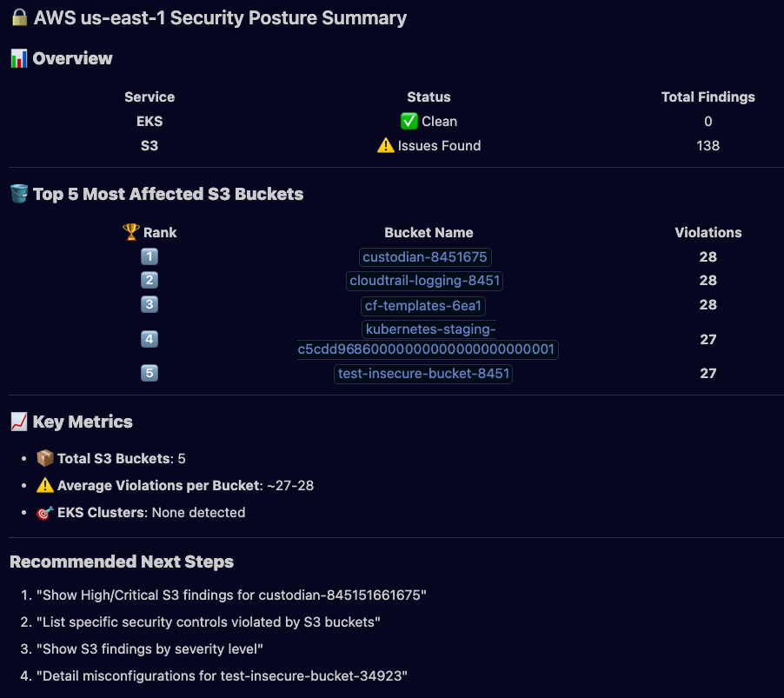784x698 pixels.
Task: Click the bucket emoji before Top 5 heading
Action: tap(19, 194)
